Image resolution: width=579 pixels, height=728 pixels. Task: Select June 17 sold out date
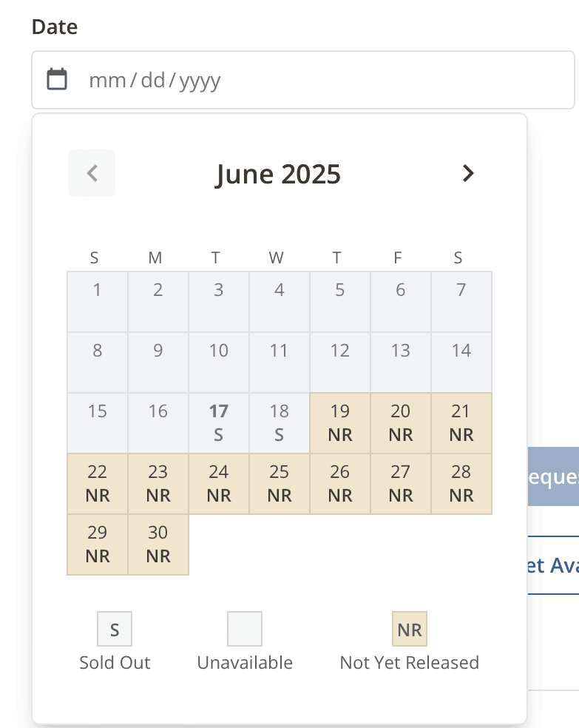click(x=218, y=422)
